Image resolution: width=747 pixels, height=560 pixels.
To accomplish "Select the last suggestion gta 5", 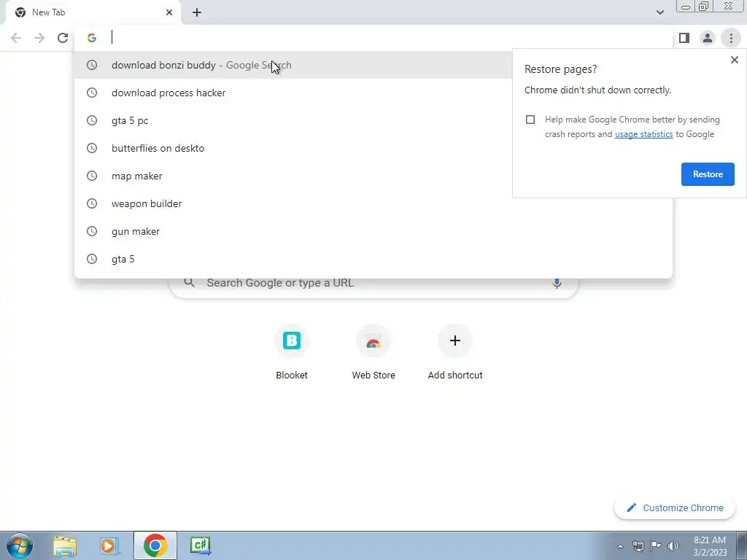I will coord(373,259).
